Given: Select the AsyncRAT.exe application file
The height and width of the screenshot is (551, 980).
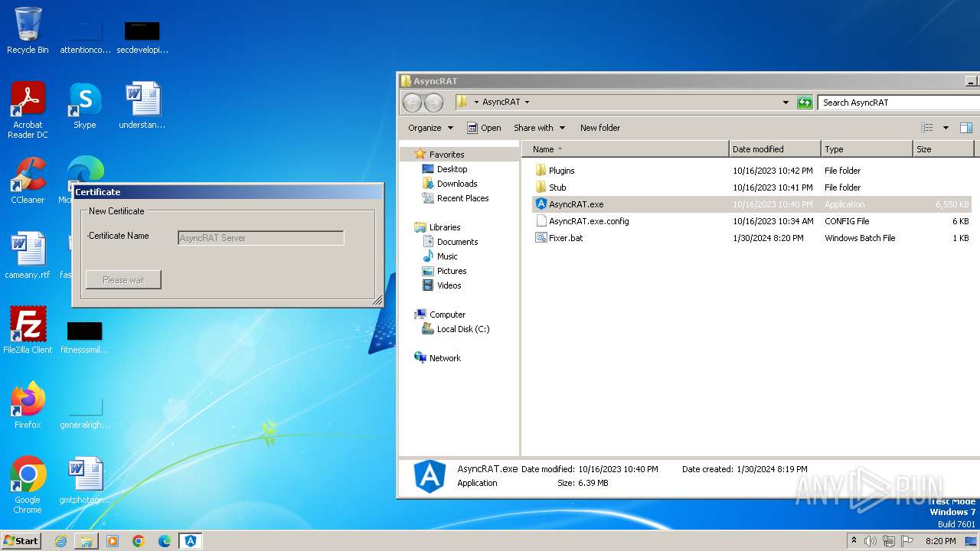Looking at the screenshot, I should click(x=576, y=204).
